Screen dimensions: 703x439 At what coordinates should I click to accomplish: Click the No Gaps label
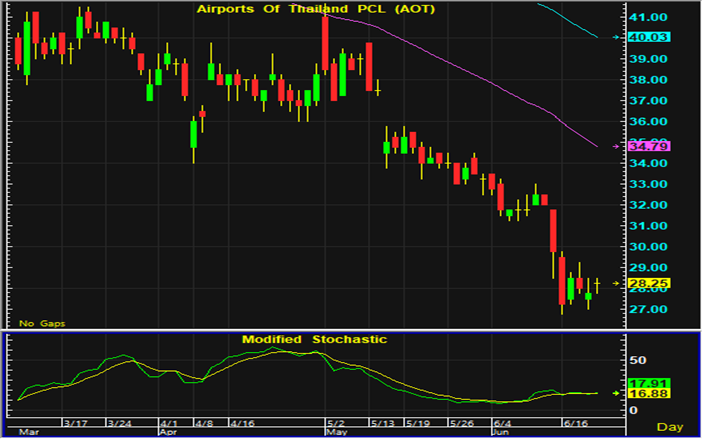(x=42, y=323)
